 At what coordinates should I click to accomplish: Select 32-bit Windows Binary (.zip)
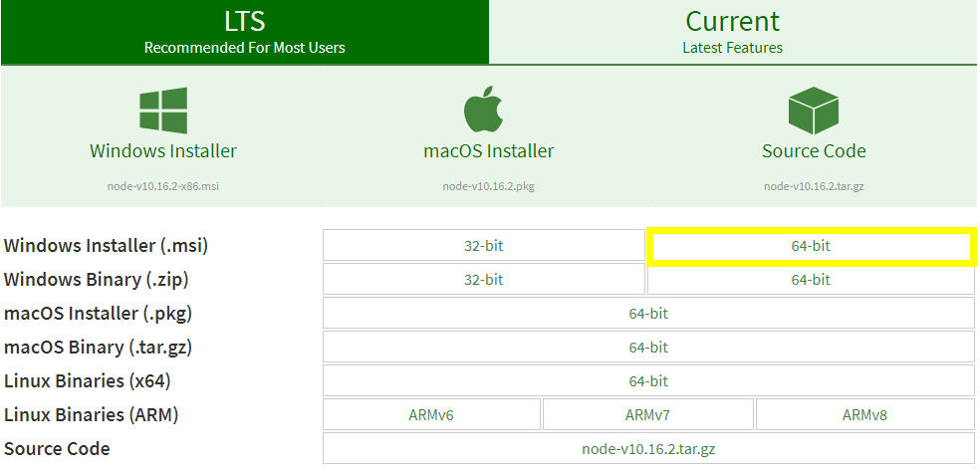484,280
